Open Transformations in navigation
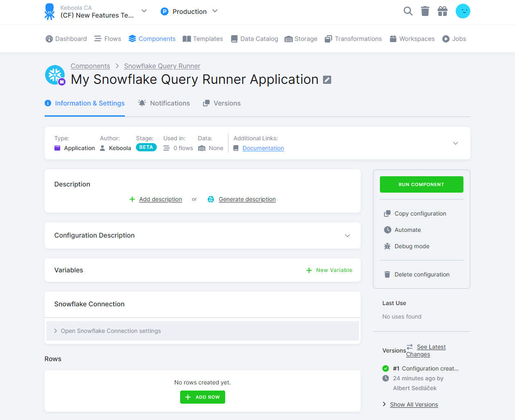Image resolution: width=515 pixels, height=420 pixels. click(x=353, y=39)
